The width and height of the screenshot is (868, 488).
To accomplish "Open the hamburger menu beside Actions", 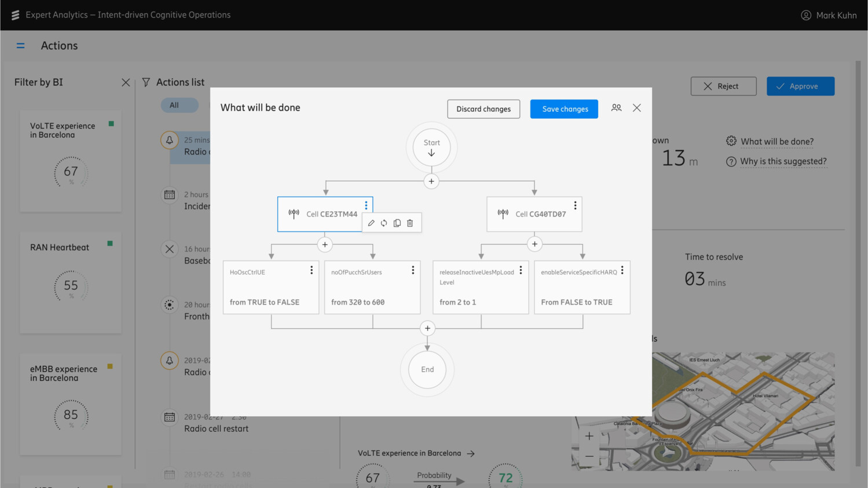I will [x=21, y=45].
